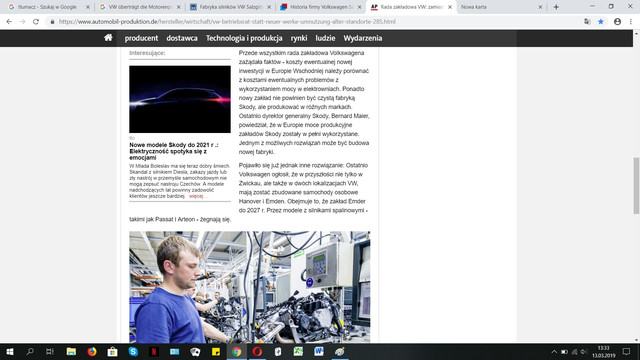Screen dimensions: 640x360
Task: Click the browser back arrow
Action: (9, 22)
